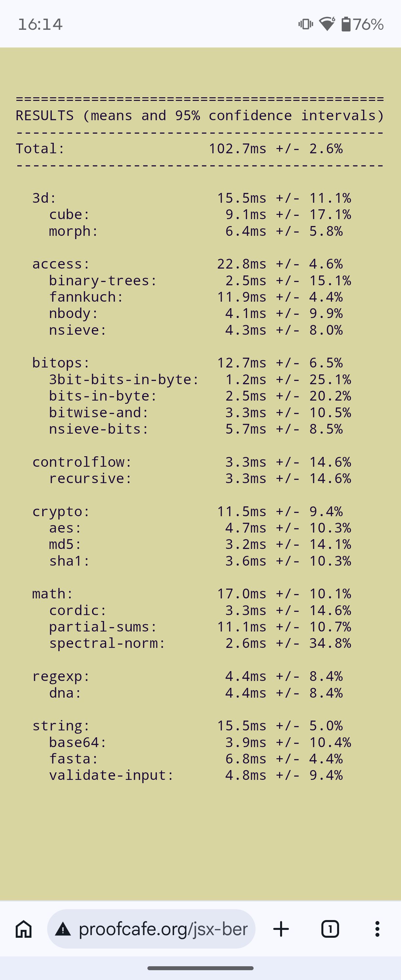Open a new tab with plus icon
Image resolution: width=401 pixels, height=980 pixels.
pyautogui.click(x=281, y=929)
